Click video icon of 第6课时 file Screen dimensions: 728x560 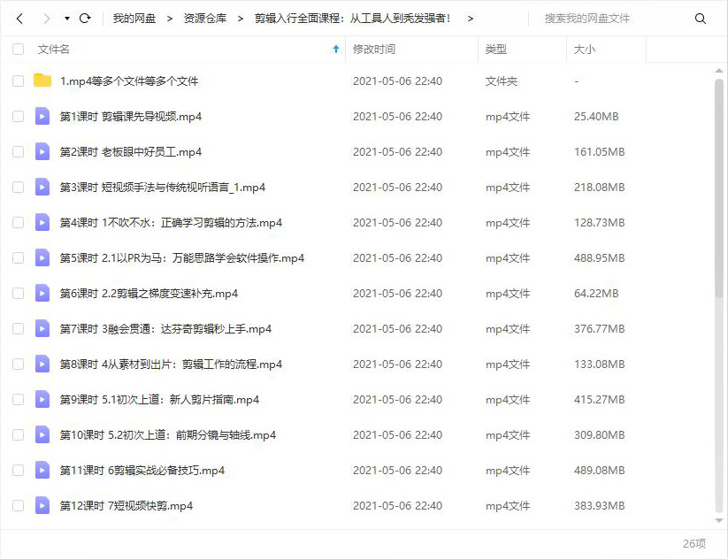pos(42,293)
